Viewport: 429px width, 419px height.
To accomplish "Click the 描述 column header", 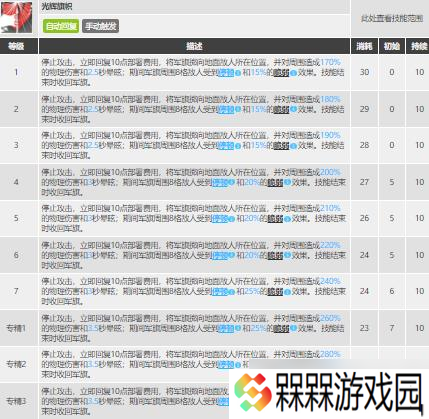I will pos(194,46).
